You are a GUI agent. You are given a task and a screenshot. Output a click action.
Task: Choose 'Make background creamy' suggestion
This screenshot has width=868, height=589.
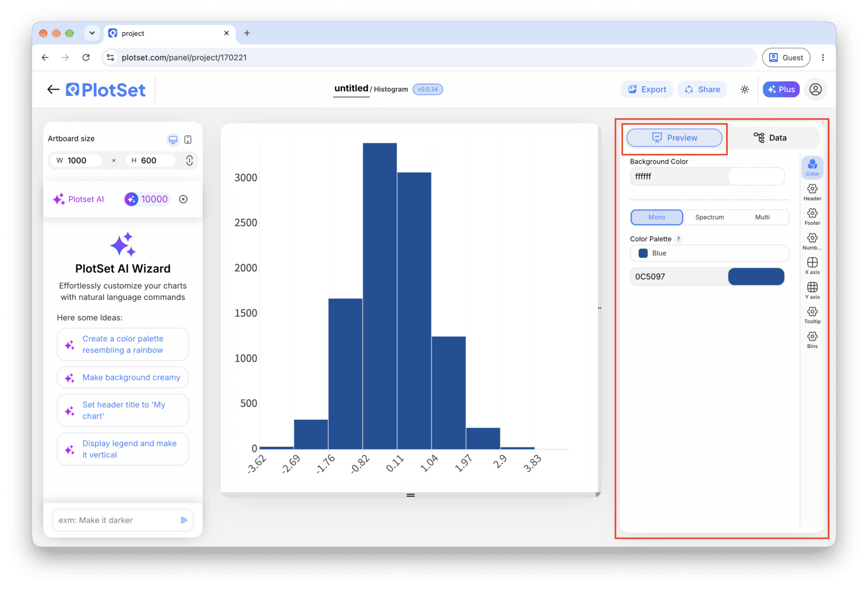point(123,377)
